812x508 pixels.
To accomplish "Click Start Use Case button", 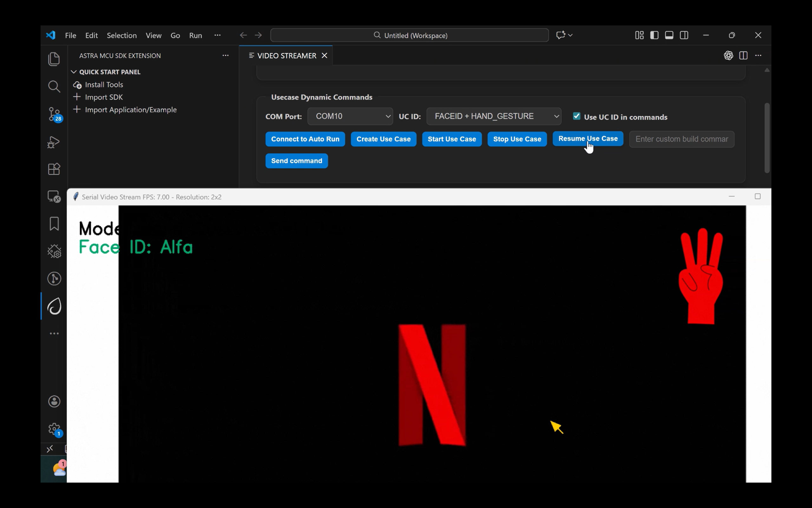I will [x=452, y=139].
